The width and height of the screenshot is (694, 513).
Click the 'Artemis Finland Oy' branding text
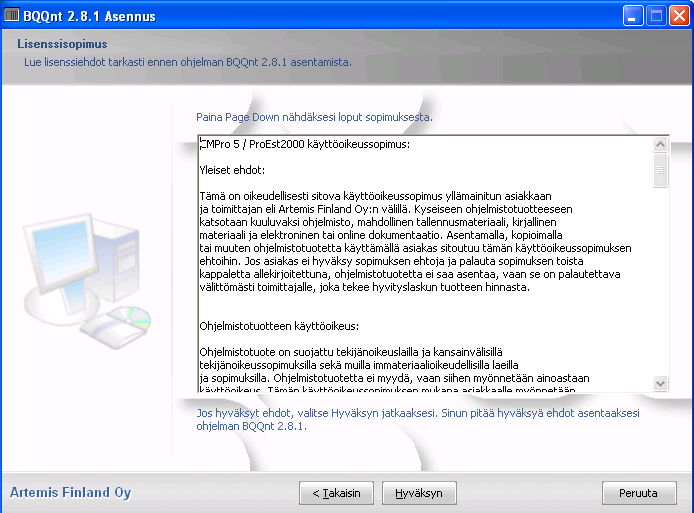(70, 493)
